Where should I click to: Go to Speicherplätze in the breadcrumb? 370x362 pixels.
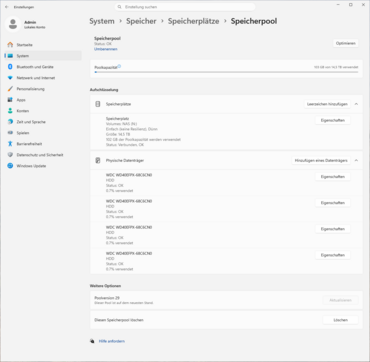(x=193, y=21)
